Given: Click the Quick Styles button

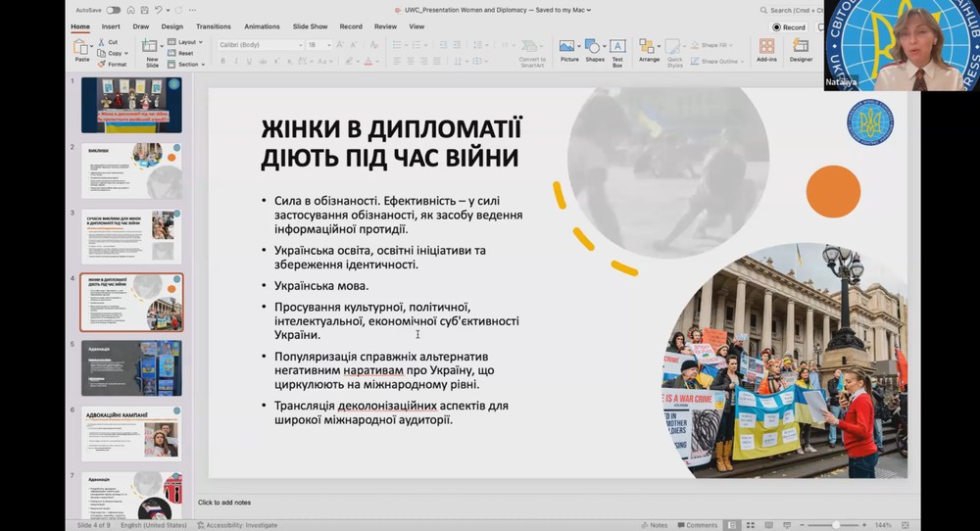Looking at the screenshot, I should 674,54.
